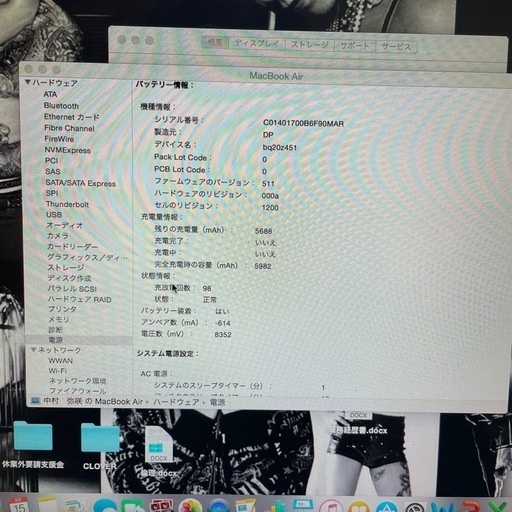Select ストレージ in the sidebar list

[66, 268]
